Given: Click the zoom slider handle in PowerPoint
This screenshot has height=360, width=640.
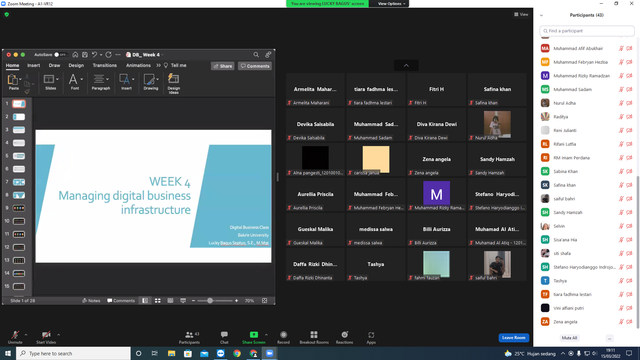Looking at the screenshot, I should coord(210,301).
